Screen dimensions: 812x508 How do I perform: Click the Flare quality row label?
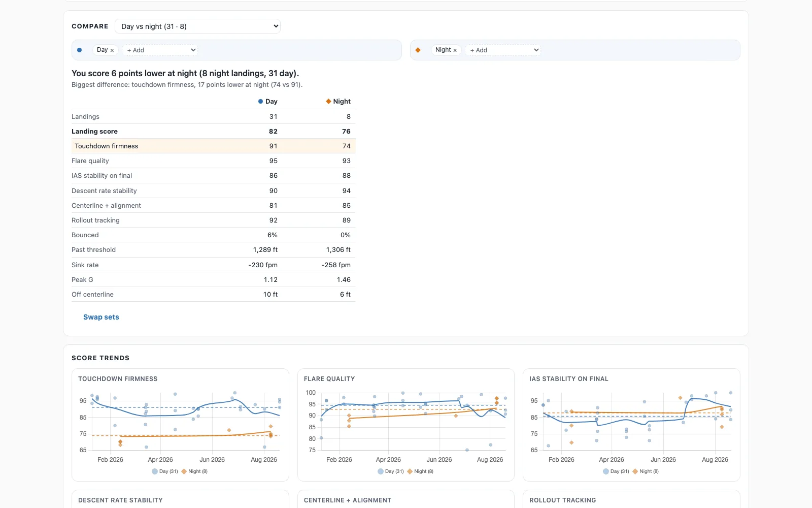pos(90,161)
